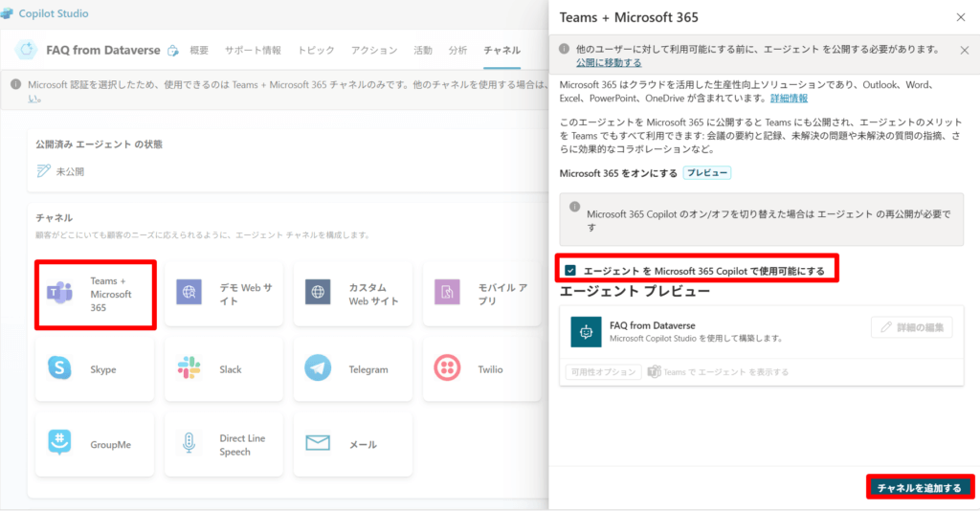
Task: Open the Telegram channel icon
Action: click(319, 368)
